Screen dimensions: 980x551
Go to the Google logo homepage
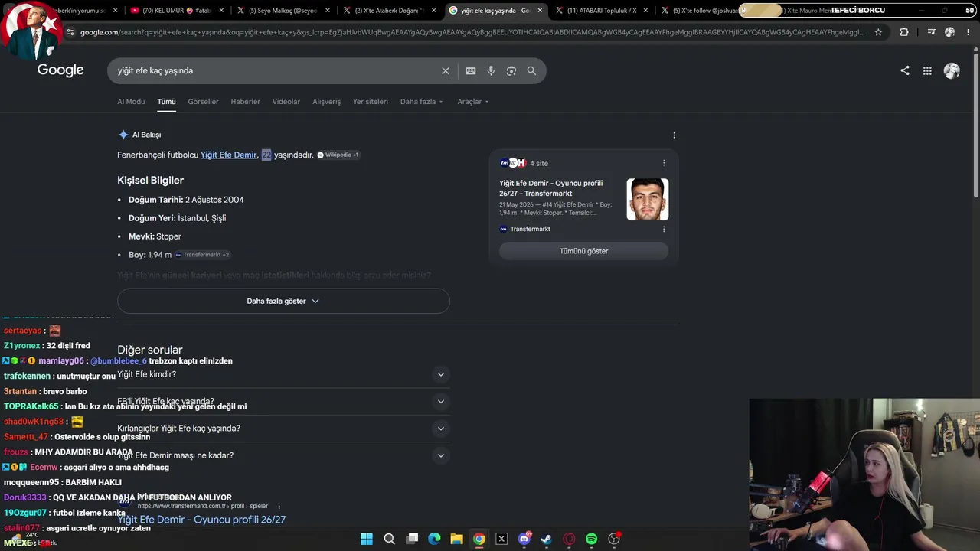(60, 70)
